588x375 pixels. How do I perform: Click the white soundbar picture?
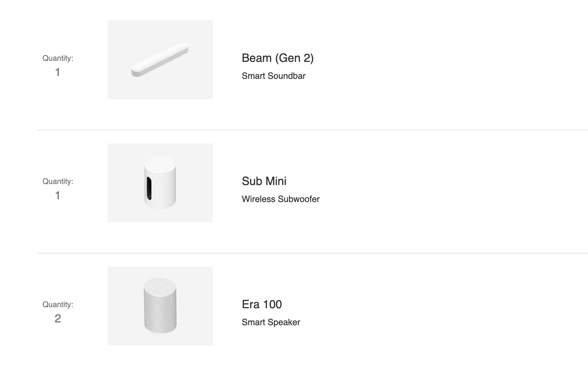click(x=160, y=59)
